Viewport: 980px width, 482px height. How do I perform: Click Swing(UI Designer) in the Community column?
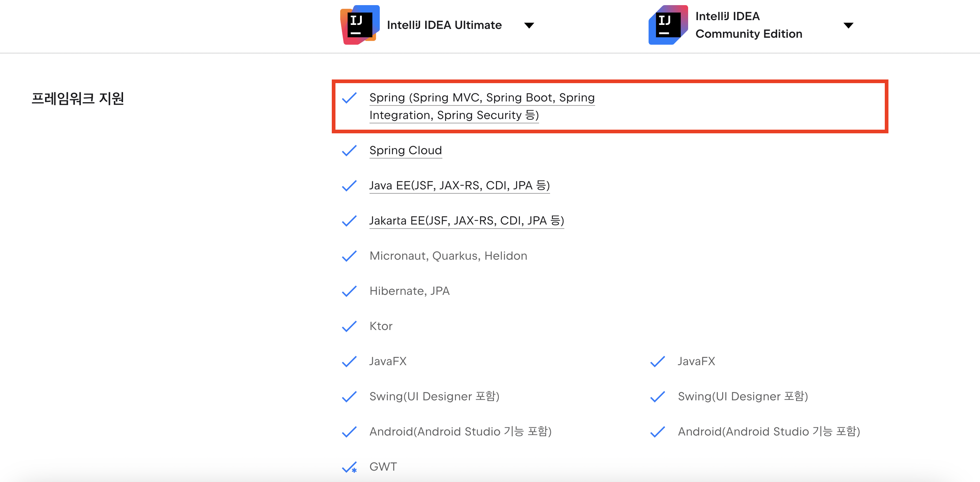743,396
